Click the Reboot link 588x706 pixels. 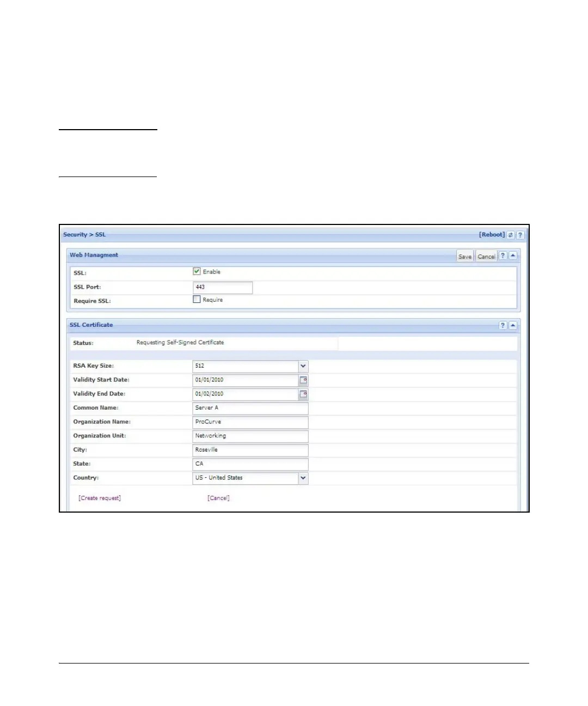[492, 235]
